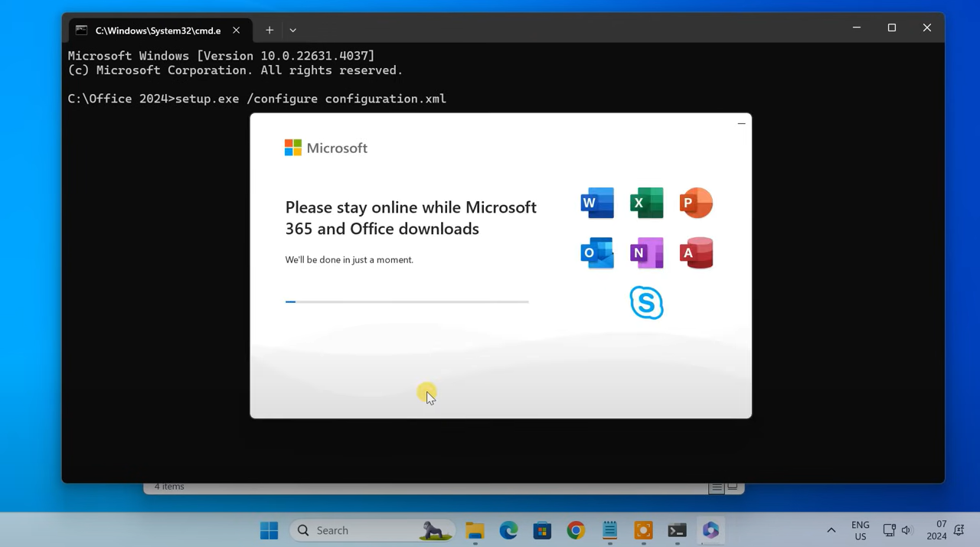
Task: Open File Explorer from the taskbar
Action: coord(475,530)
